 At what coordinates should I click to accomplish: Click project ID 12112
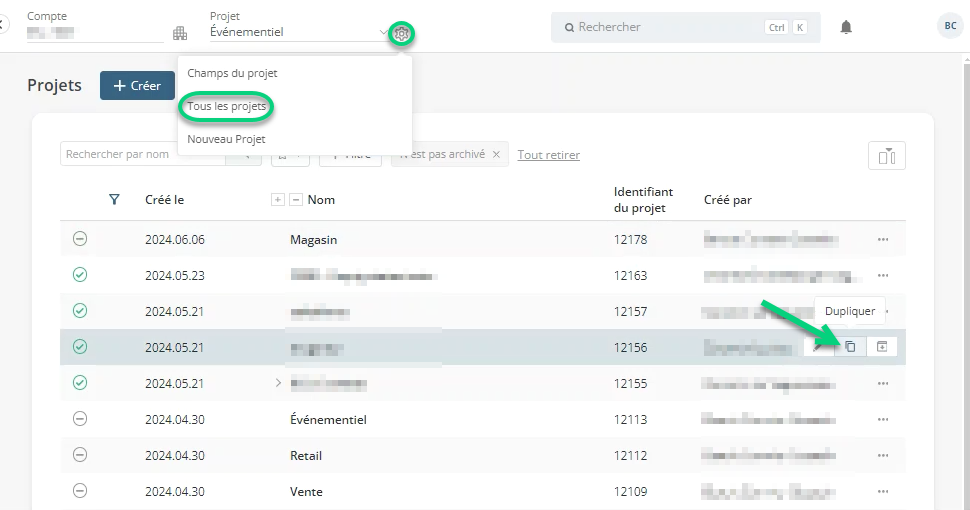[630, 456]
